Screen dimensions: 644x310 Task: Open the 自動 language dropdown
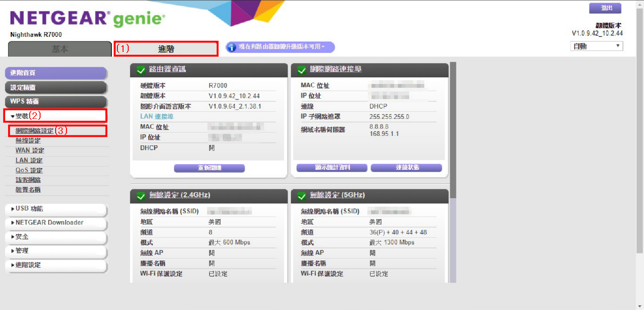[x=596, y=46]
